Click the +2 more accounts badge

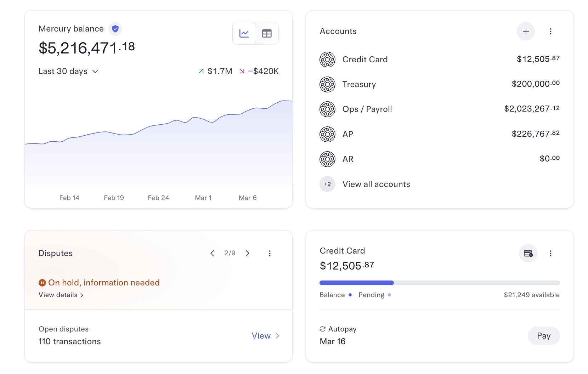[327, 184]
